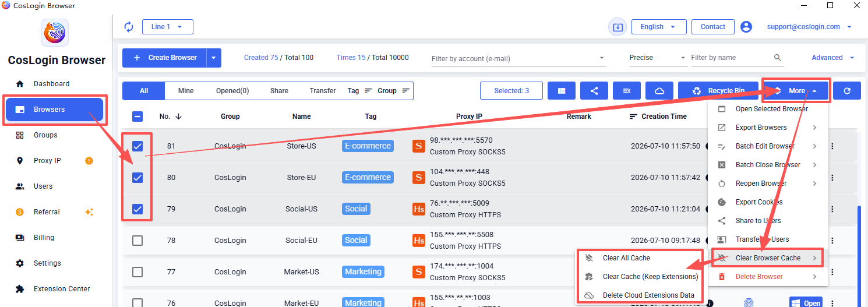Image resolution: width=868 pixels, height=307 pixels.
Task: Switch to the Share tab
Action: point(279,91)
